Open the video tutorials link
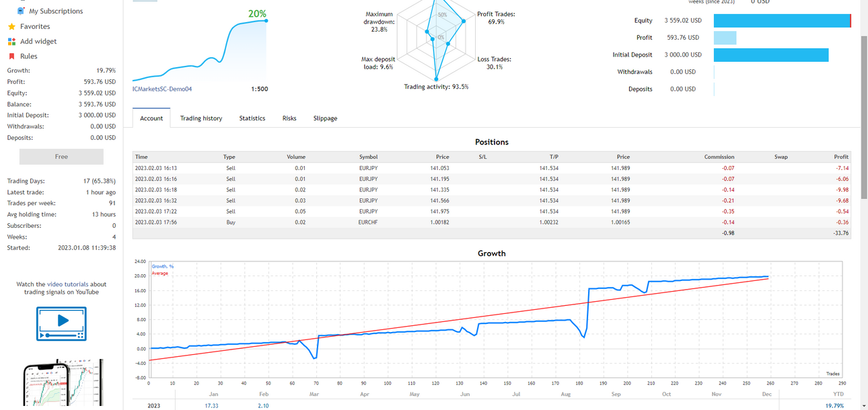This screenshot has height=410, width=868. click(x=69, y=284)
